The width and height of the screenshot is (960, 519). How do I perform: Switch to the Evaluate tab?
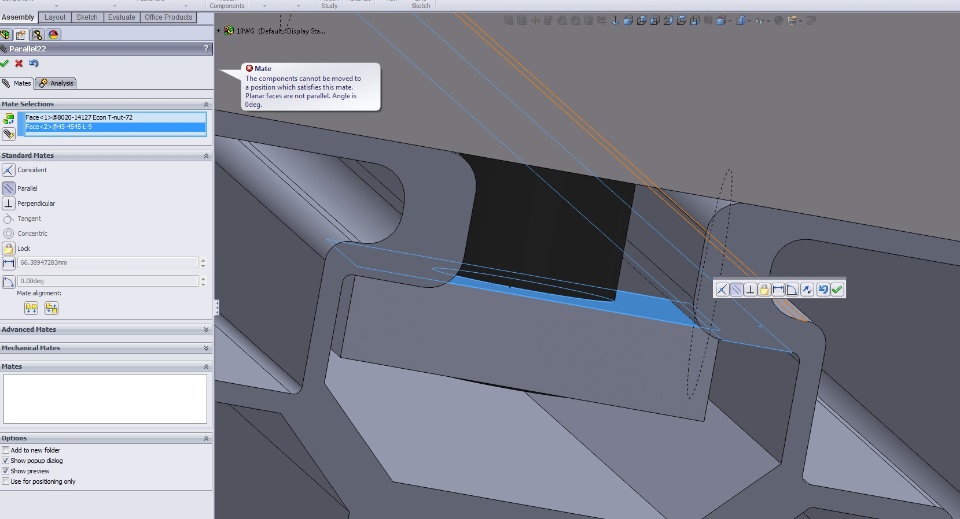tap(122, 17)
